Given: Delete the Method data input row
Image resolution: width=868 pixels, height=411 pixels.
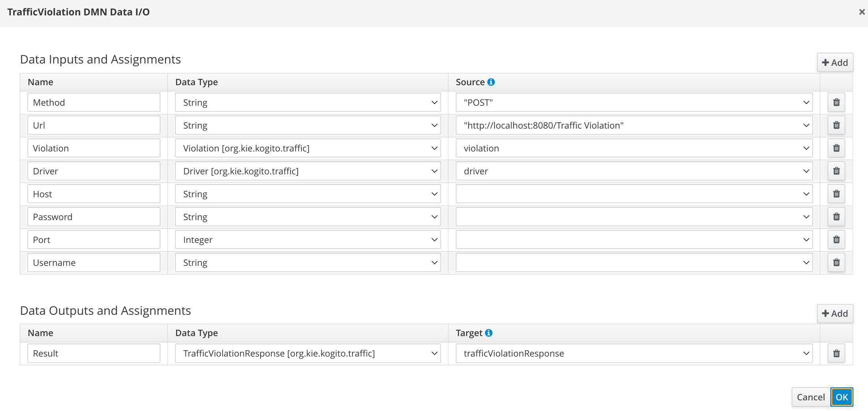Looking at the screenshot, I should [x=836, y=102].
